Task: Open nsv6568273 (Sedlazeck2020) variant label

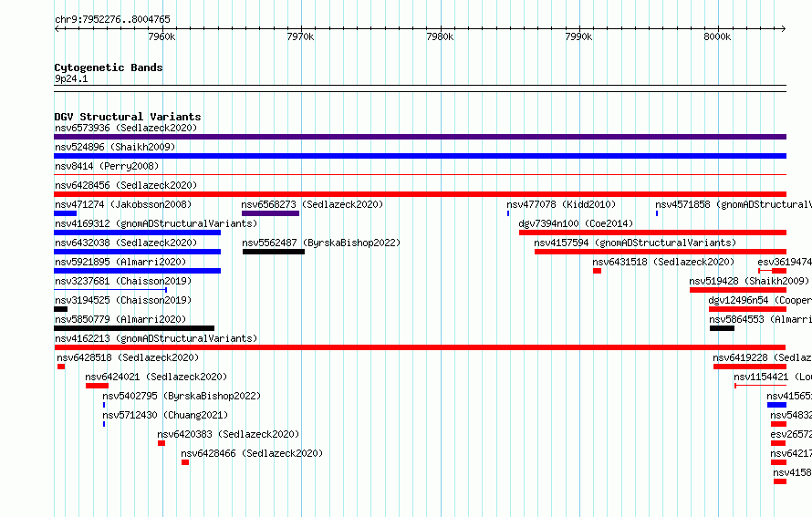Action: (312, 204)
